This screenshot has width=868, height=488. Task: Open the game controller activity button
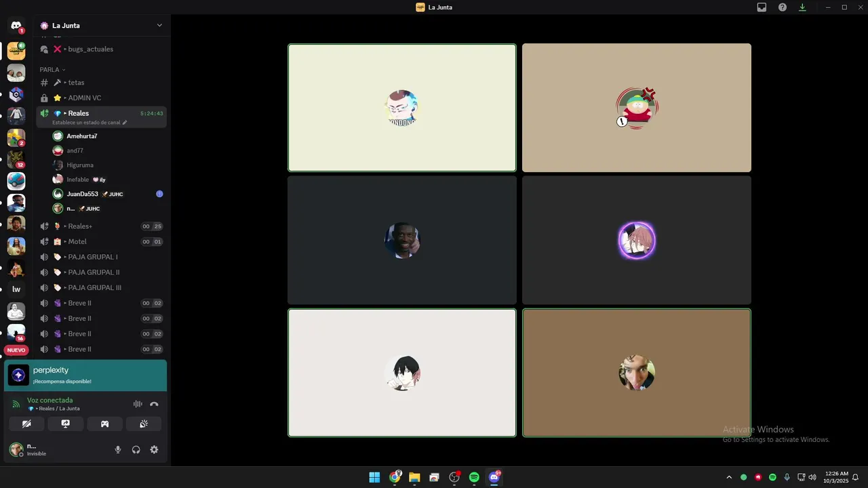pos(105,424)
